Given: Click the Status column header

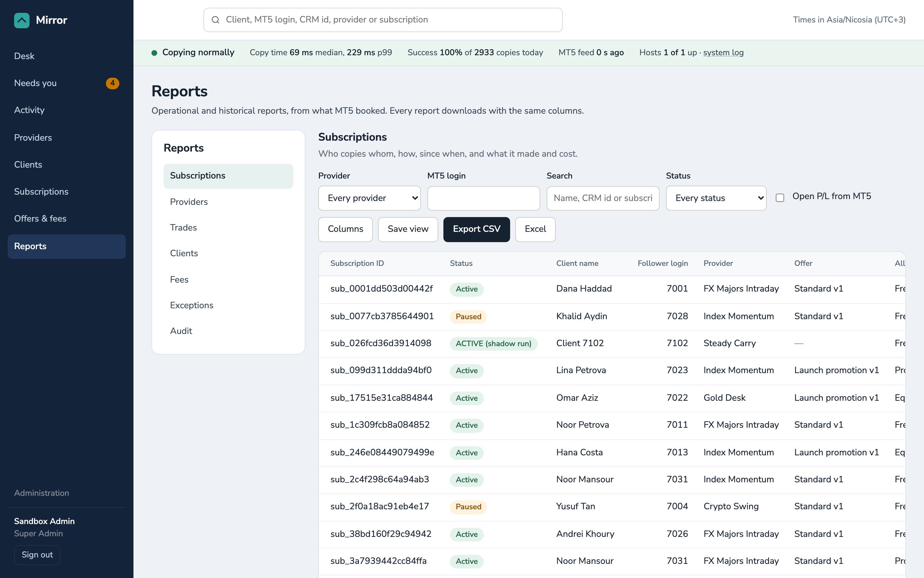Looking at the screenshot, I should coord(461,263).
